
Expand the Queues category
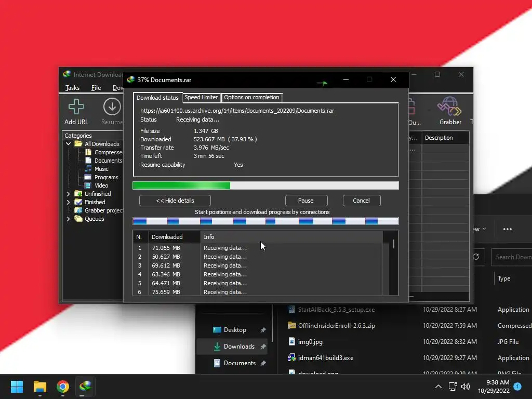(68, 219)
